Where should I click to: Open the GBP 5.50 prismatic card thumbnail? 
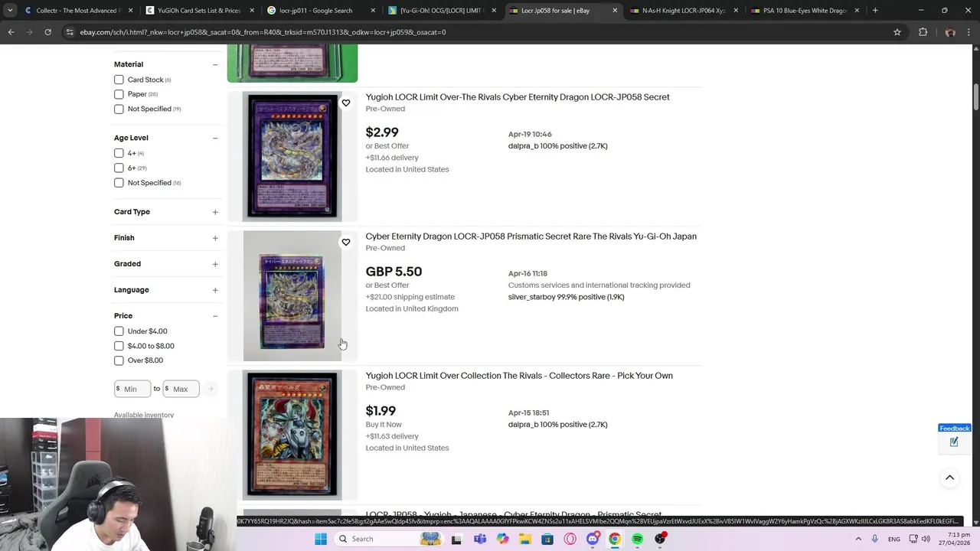point(292,296)
